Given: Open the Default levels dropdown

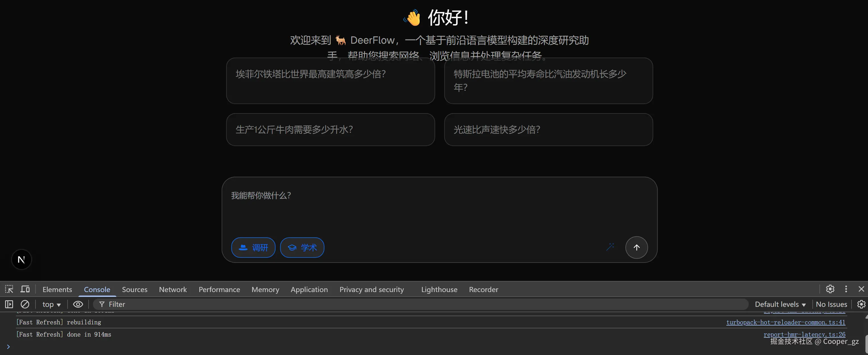Looking at the screenshot, I should [780, 304].
